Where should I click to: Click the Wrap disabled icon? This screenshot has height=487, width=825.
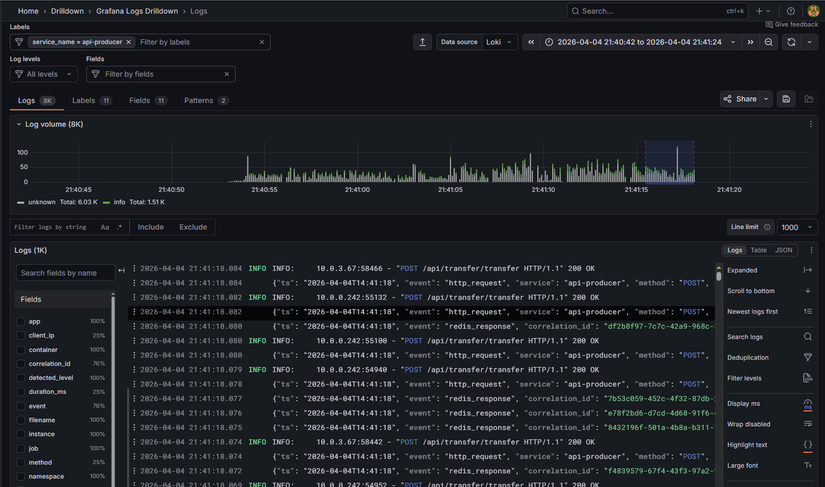click(x=807, y=424)
